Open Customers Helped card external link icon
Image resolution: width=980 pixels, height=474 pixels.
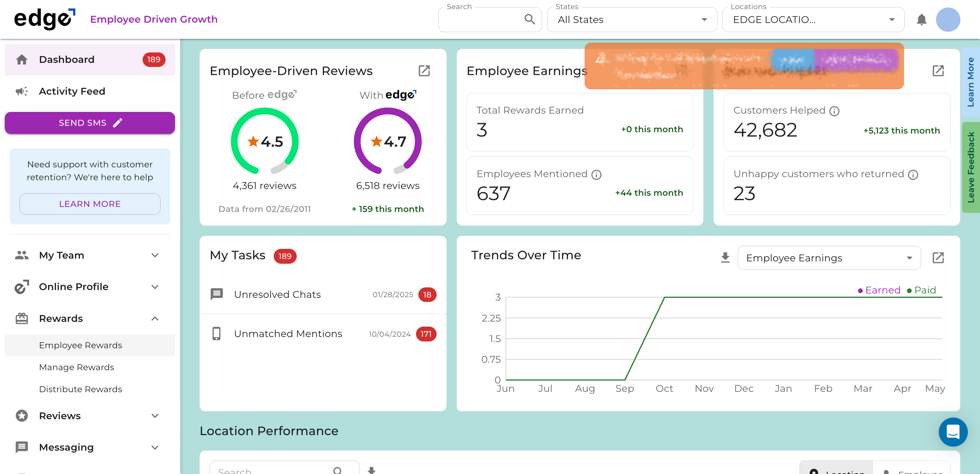pyautogui.click(x=938, y=71)
